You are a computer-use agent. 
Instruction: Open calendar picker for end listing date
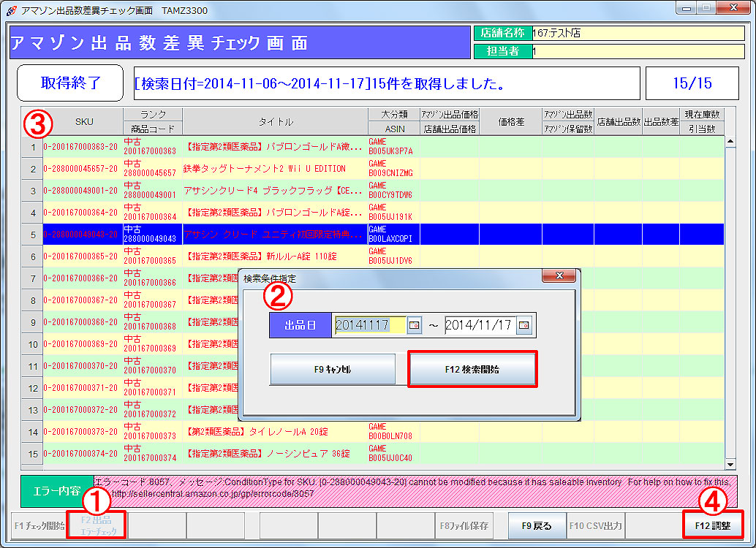tap(524, 325)
